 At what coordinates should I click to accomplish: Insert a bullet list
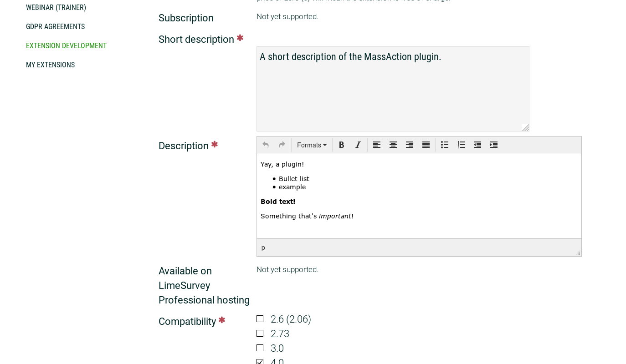pyautogui.click(x=445, y=145)
